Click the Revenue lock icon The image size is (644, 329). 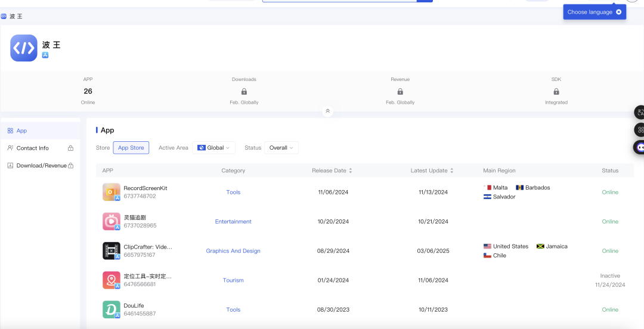400,91
